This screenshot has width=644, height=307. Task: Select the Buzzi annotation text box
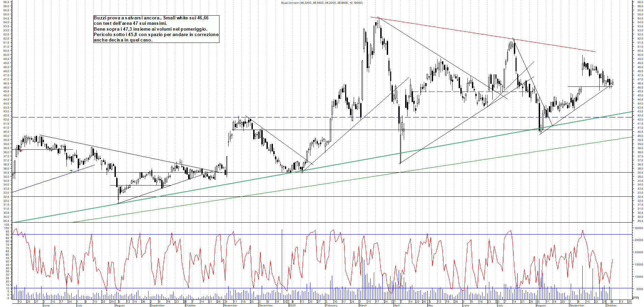156,29
